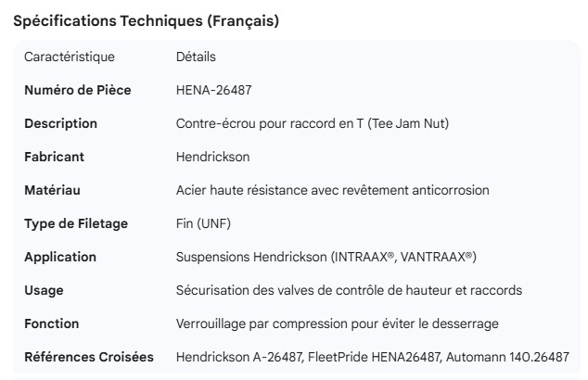Select the "Description" row label
Screen dimensions: 588x380
pos(60,124)
